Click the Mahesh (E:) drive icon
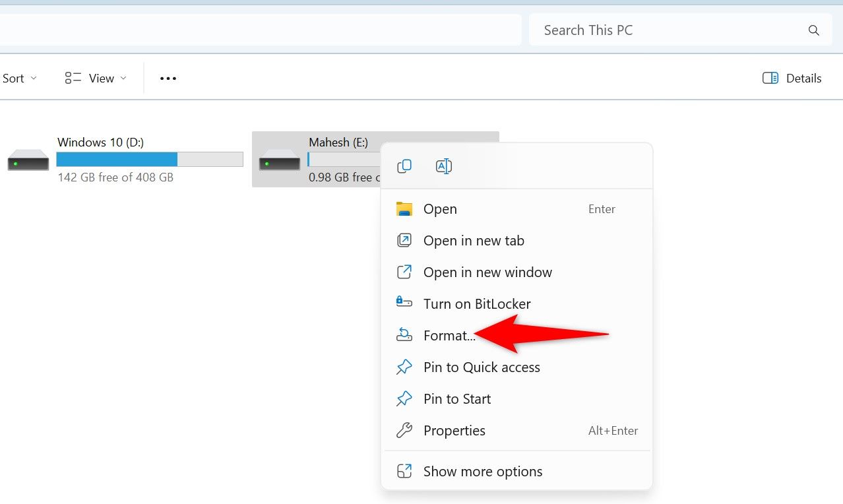 (x=280, y=160)
